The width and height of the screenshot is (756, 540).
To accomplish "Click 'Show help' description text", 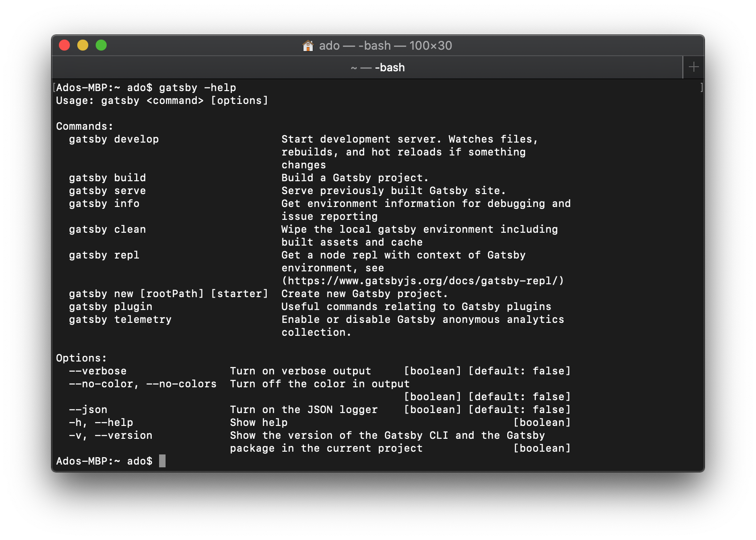I will tap(258, 422).
